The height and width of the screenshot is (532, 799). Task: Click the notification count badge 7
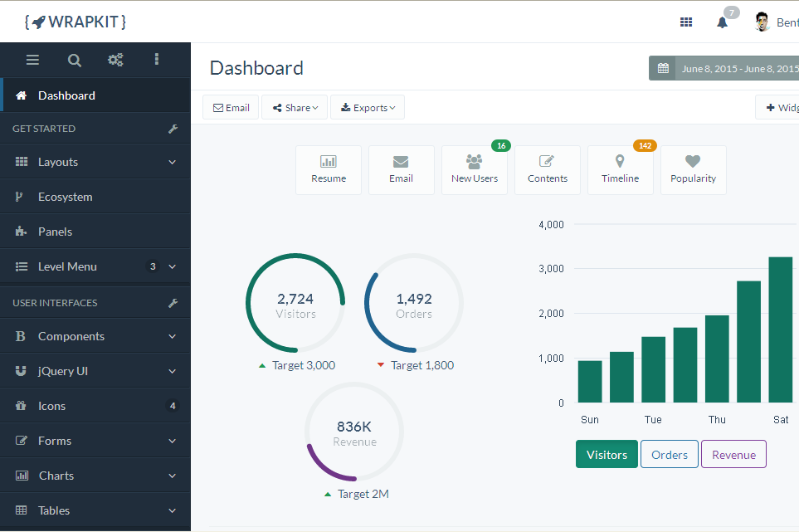(x=732, y=12)
